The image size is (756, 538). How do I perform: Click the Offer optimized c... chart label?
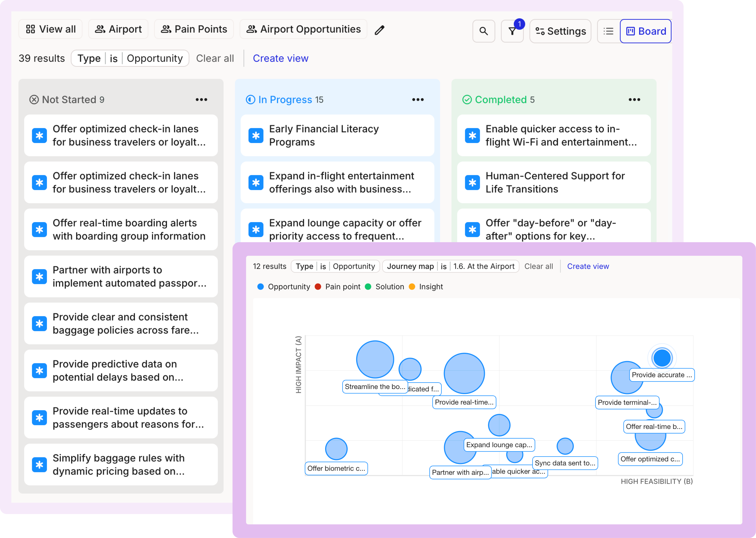click(x=650, y=459)
